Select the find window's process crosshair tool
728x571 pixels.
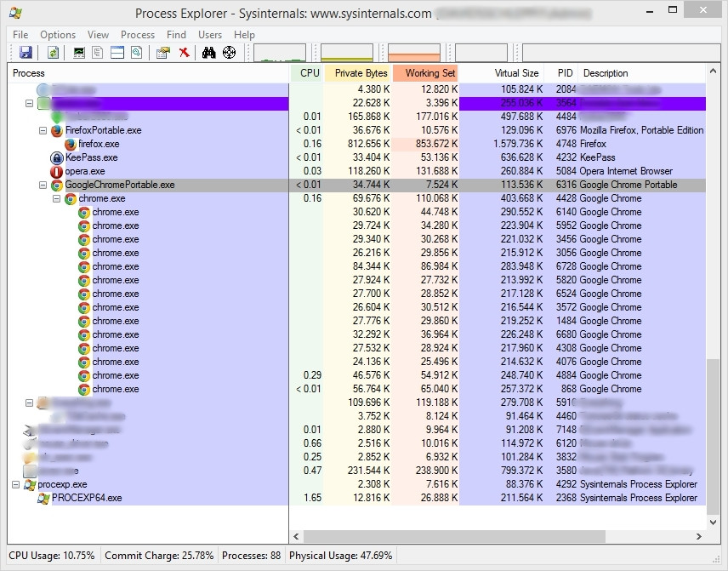tap(228, 52)
